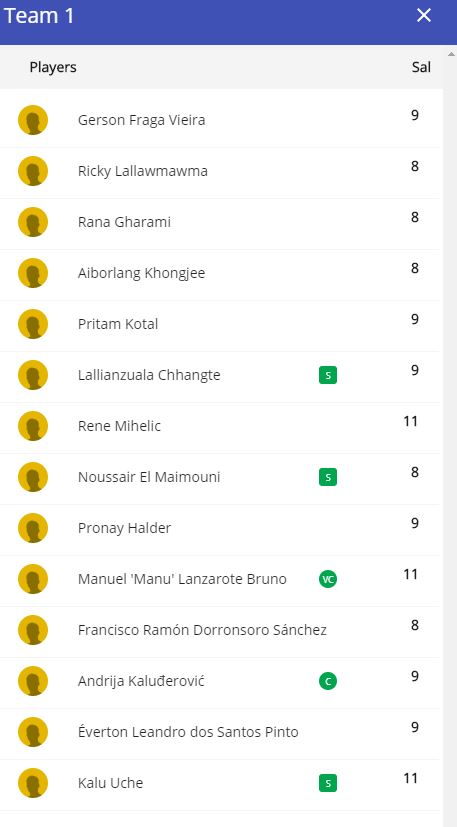Close the Team 1 panel
This screenshot has width=457, height=827.
[x=424, y=15]
